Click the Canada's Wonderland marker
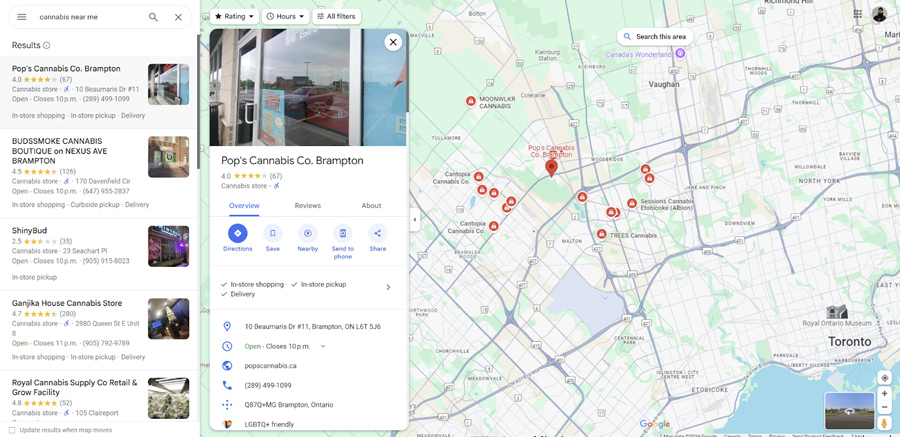 pos(680,53)
